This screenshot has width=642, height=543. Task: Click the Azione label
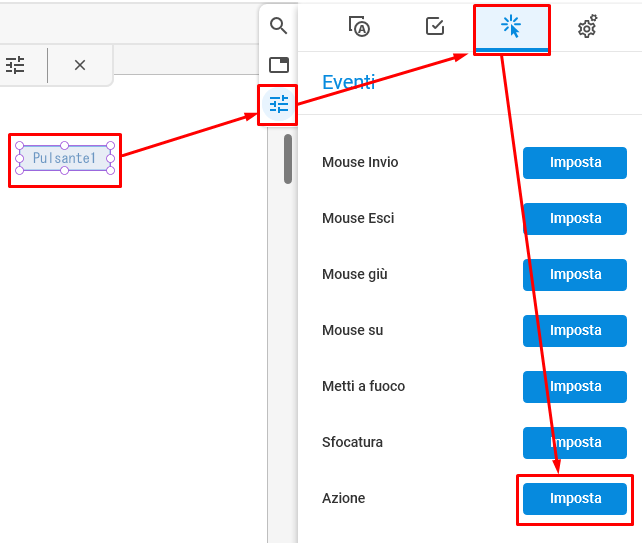pos(344,498)
